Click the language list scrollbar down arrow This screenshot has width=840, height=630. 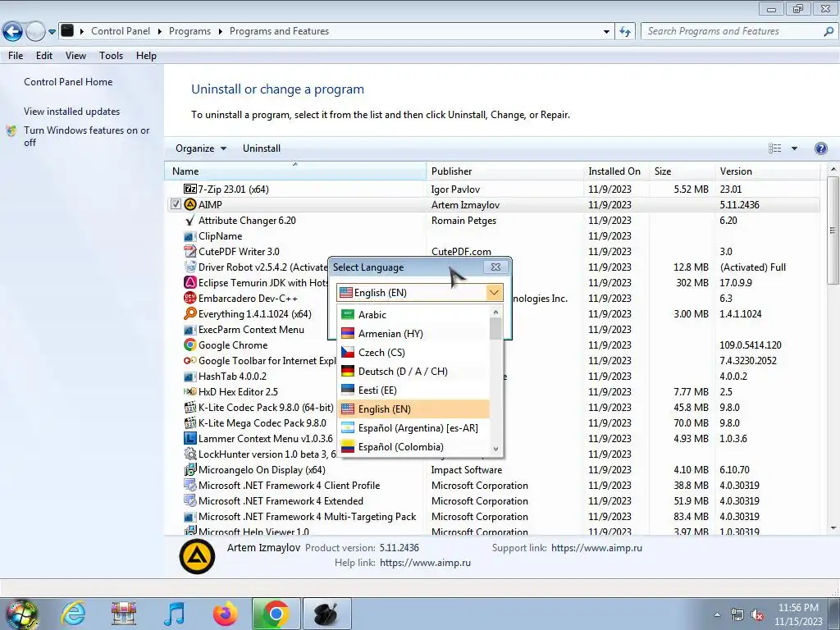[x=496, y=450]
